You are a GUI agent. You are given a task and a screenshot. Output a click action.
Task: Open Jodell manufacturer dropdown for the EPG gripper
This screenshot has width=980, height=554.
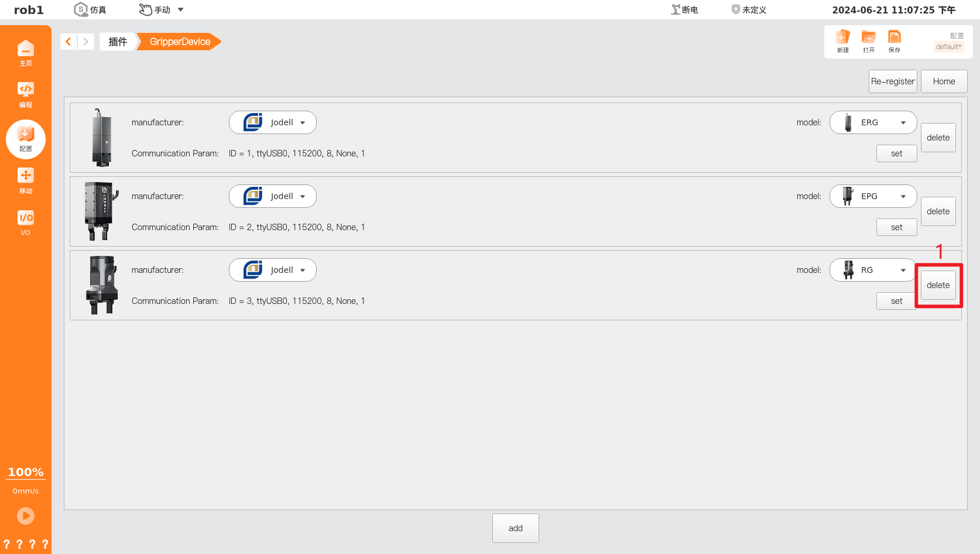[272, 196]
